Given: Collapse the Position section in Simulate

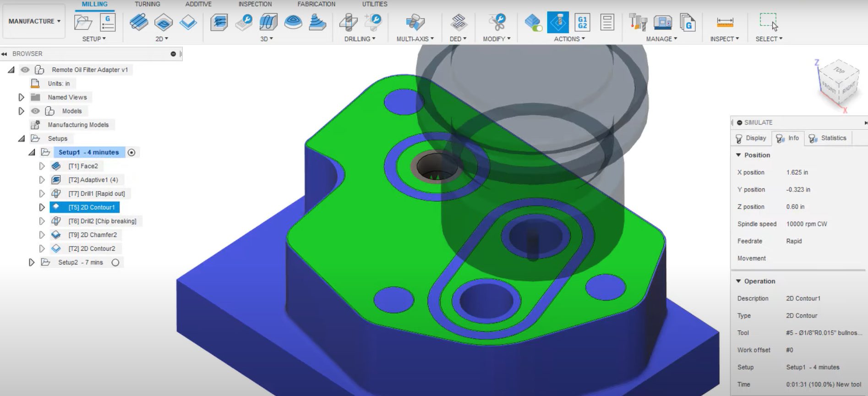Looking at the screenshot, I should coord(738,155).
